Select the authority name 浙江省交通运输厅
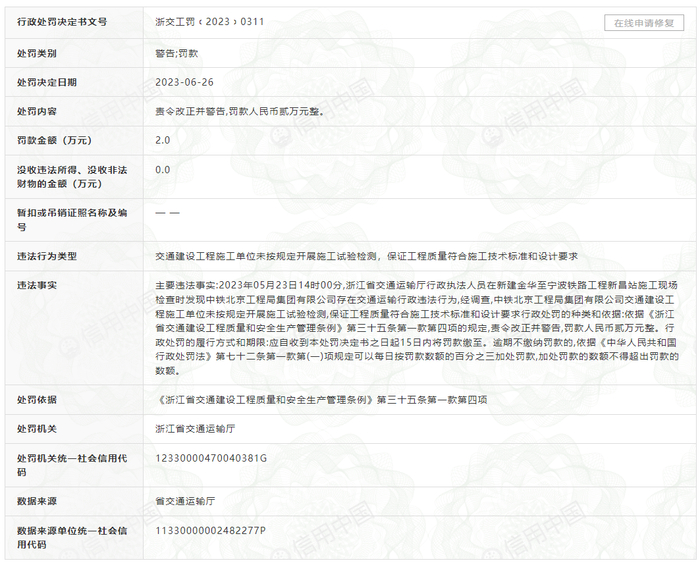The width and height of the screenshot is (700, 563). point(195,429)
